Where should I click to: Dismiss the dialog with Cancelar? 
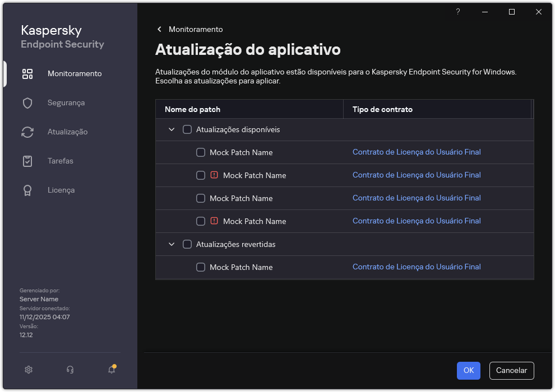511,370
